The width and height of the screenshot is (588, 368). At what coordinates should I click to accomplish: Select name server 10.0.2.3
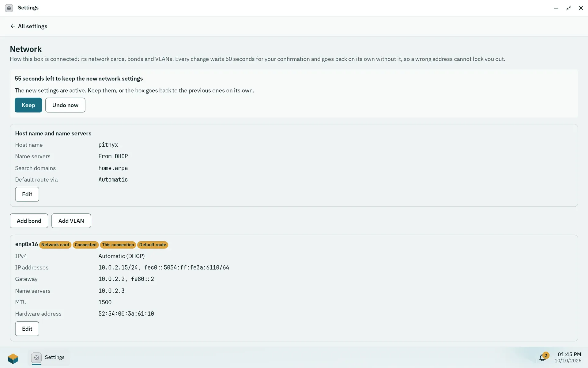coord(111,291)
